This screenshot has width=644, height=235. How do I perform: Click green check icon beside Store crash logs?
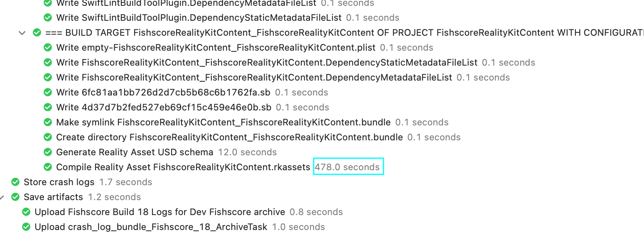15,182
